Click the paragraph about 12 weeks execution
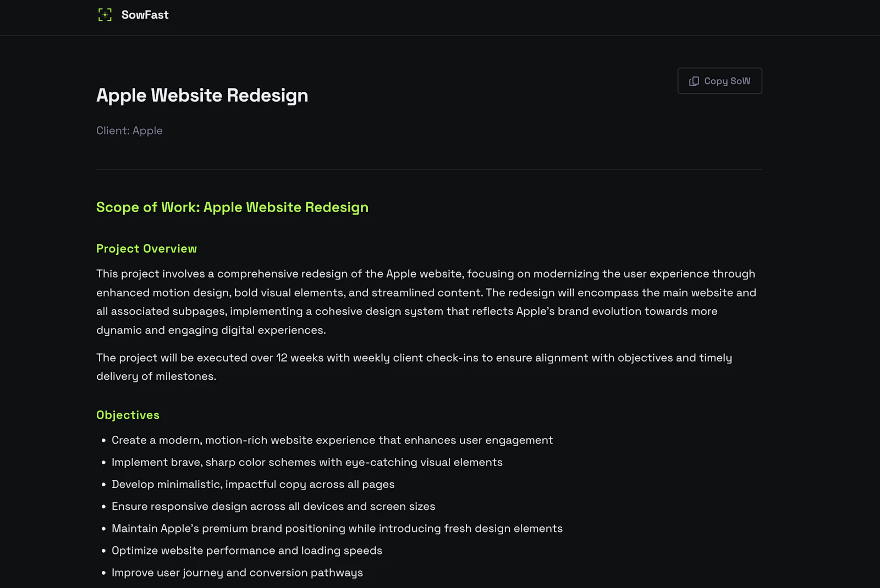The image size is (880, 588). [x=414, y=367]
